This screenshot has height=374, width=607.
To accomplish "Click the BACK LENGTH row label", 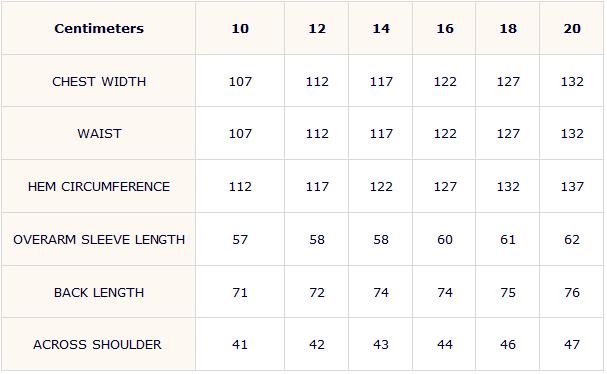I will [99, 293].
